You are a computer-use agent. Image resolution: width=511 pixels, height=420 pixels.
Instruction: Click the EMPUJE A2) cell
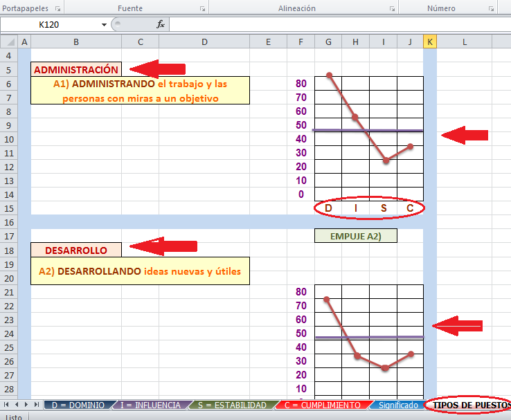[x=355, y=236]
